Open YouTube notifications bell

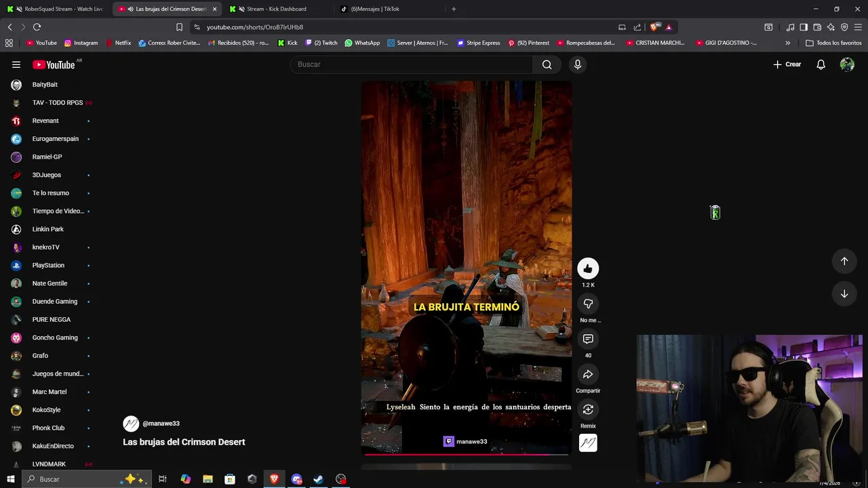coord(821,64)
